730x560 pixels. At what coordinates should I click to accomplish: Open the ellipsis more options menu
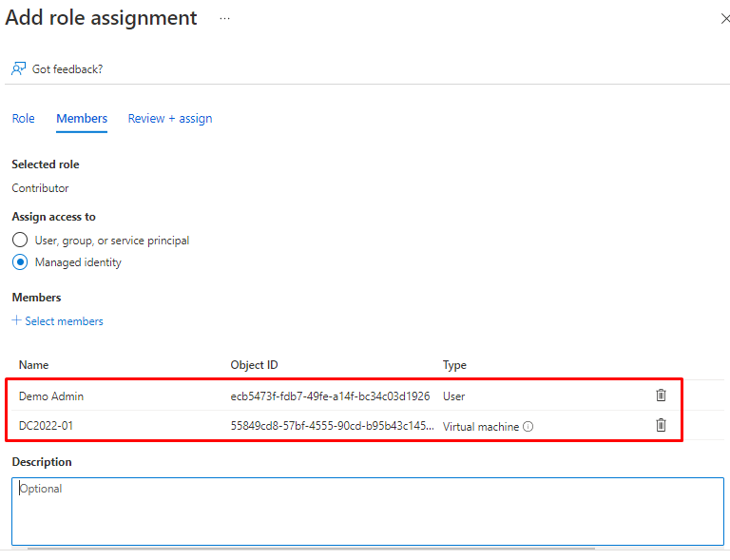(x=225, y=18)
